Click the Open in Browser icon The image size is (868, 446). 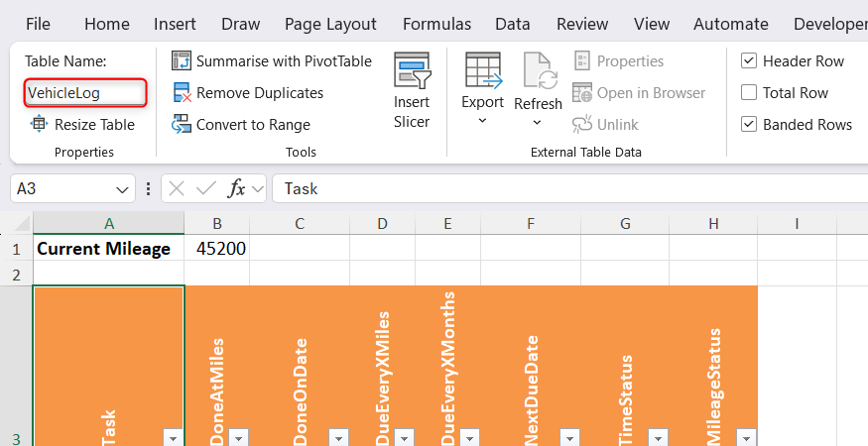coord(581,93)
